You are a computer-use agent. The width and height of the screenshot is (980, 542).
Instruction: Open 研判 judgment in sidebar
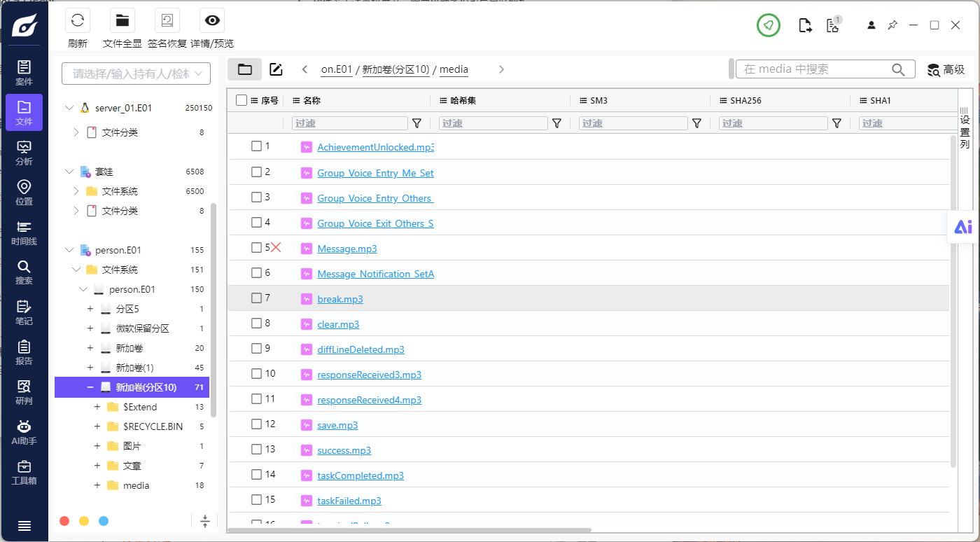click(x=24, y=392)
